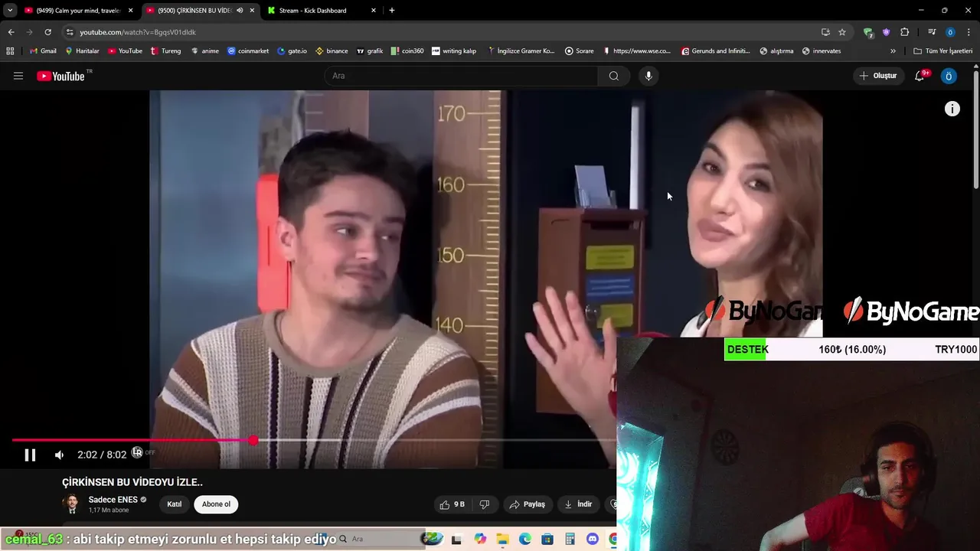Screen dimensions: 980x551
Task: Open the Tureng bookmark
Action: tap(165, 51)
